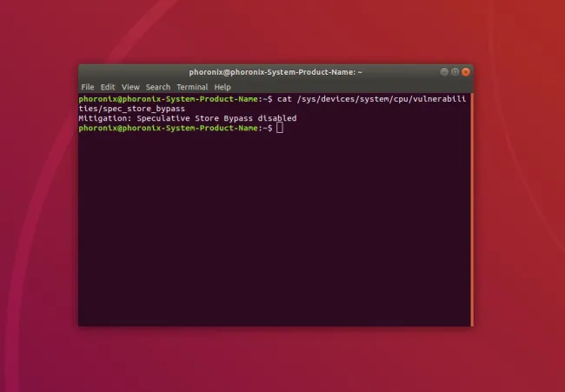Open the File menu
Screen dimensions: 565x392
click(x=87, y=87)
